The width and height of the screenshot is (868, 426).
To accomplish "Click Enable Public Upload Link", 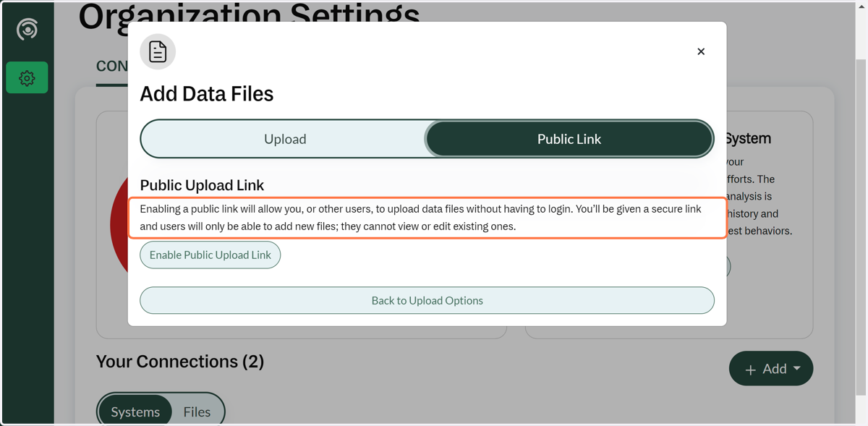I will pyautogui.click(x=210, y=255).
